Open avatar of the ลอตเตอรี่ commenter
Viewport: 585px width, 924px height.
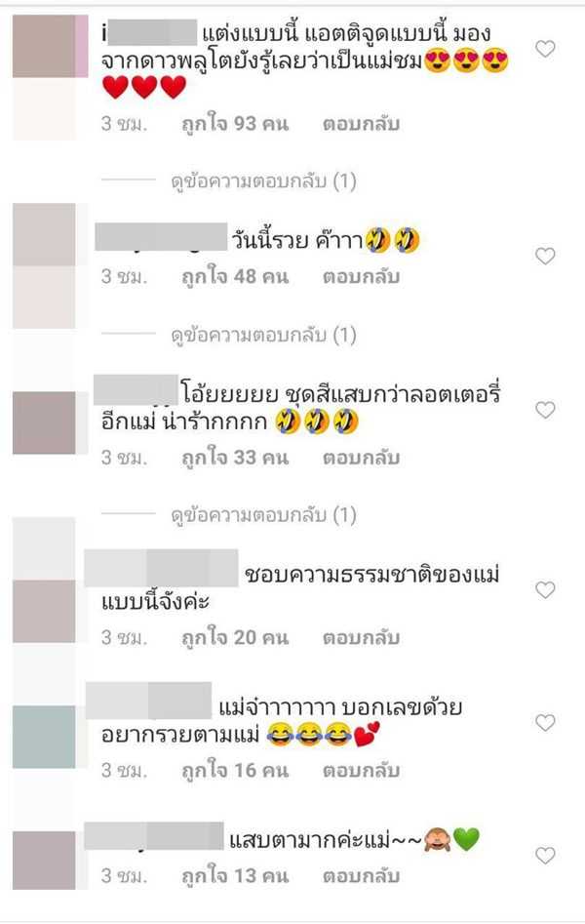point(44,422)
